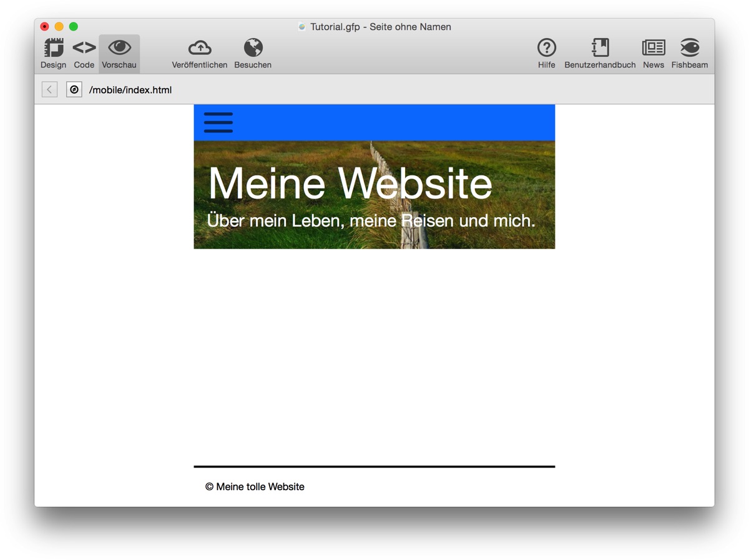Screen dimensions: 749x560
Task: Open the Benutzerhandbuch manual
Action: tap(600, 47)
